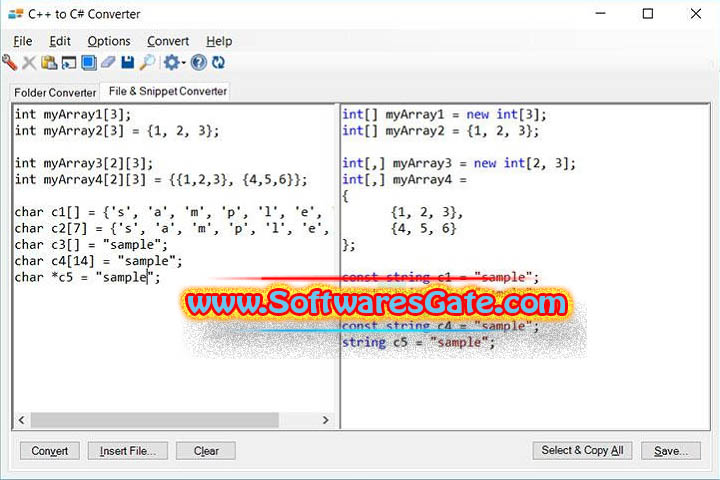Click the Insert File... button

(x=128, y=451)
